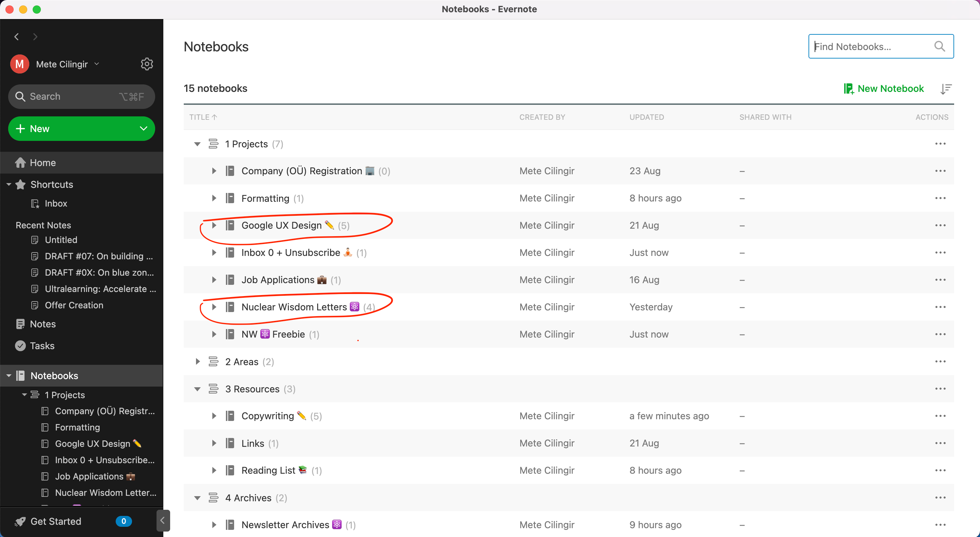The image size is (980, 537).
Task: Open the Mete Cilingir account dropdown
Action: pos(97,64)
